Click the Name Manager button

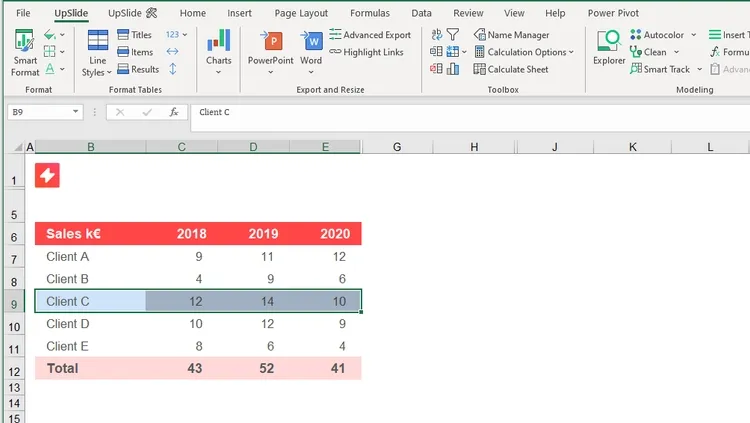pyautogui.click(x=511, y=34)
